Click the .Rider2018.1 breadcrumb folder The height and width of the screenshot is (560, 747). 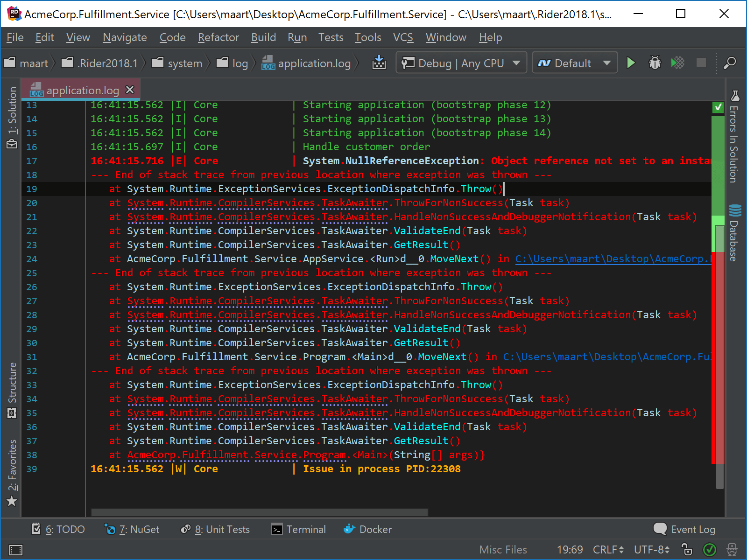(x=100, y=63)
